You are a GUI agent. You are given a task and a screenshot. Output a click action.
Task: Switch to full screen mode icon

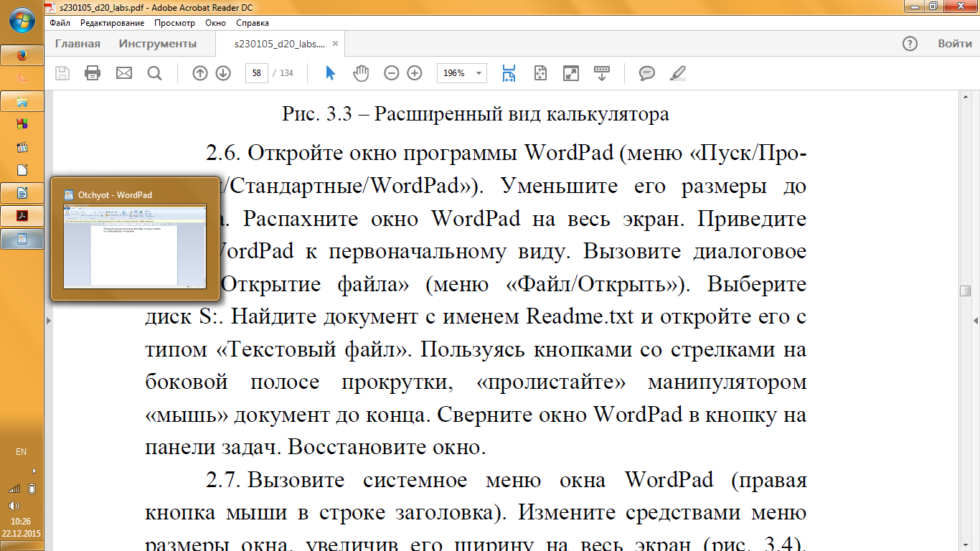coord(571,72)
